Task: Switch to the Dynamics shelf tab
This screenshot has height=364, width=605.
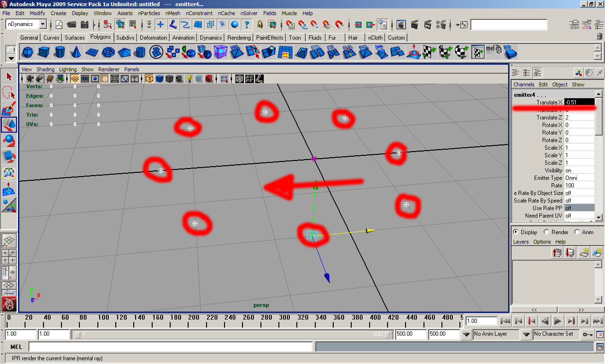Action: (x=211, y=38)
